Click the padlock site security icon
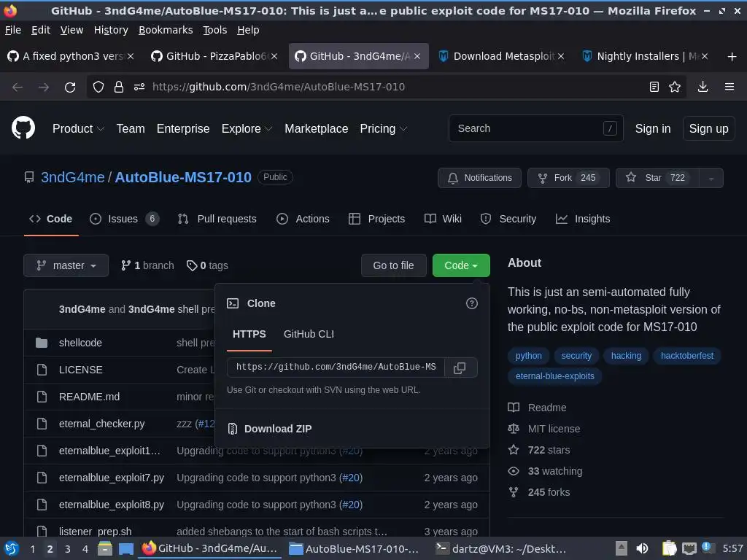This screenshot has width=747, height=560. coord(119,87)
